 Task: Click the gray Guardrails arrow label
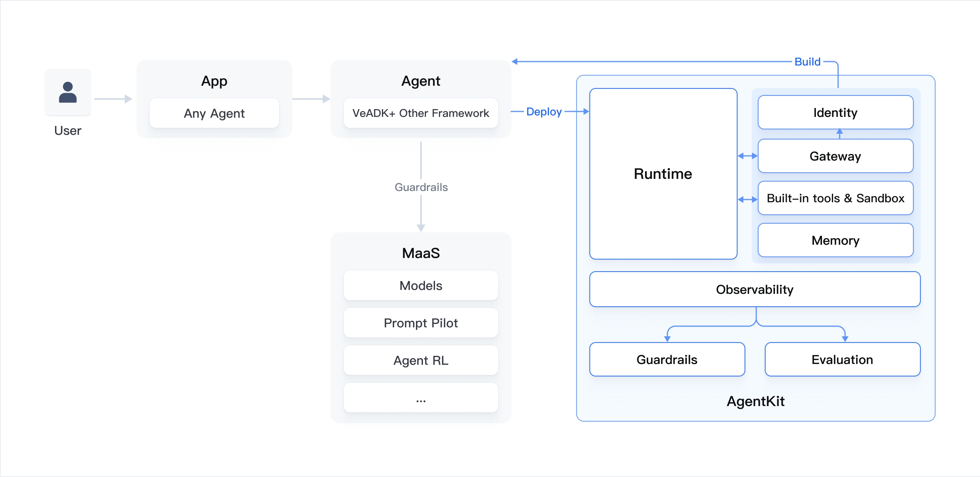[x=421, y=187]
